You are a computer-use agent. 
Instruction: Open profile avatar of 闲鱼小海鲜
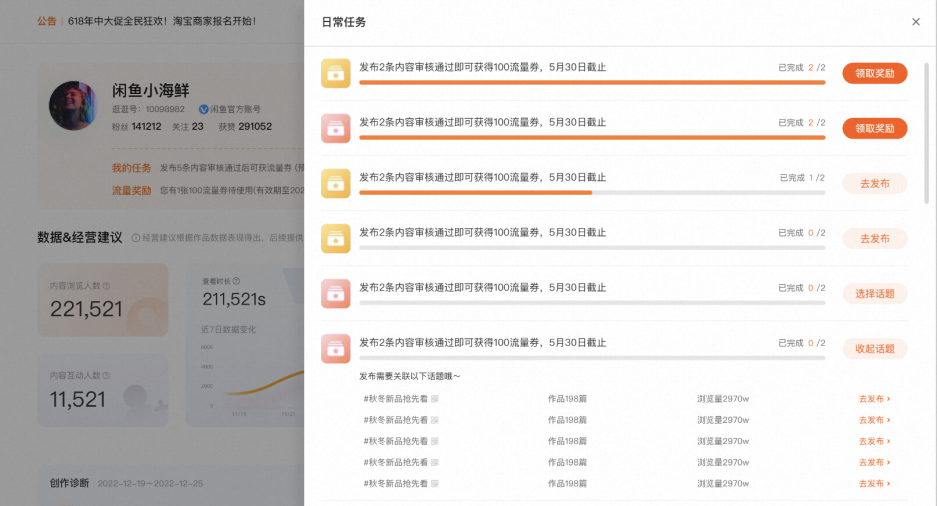[74, 106]
